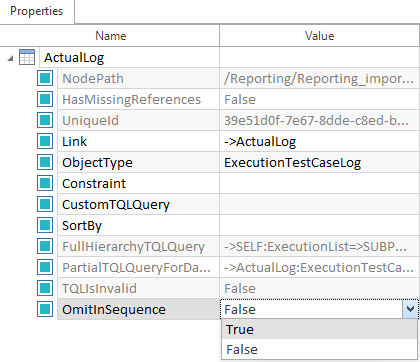Viewport: 420px width, 362px height.
Task: Click the ActualLog table icon
Action: [x=27, y=57]
